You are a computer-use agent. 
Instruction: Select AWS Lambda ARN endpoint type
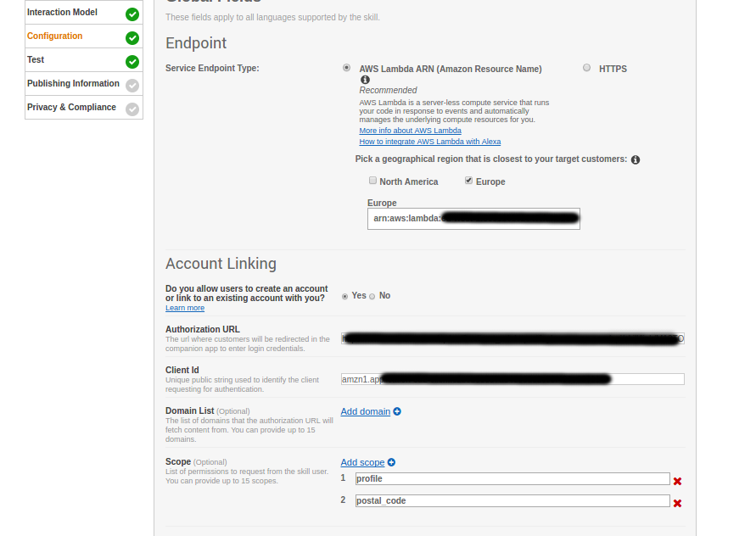tap(347, 68)
